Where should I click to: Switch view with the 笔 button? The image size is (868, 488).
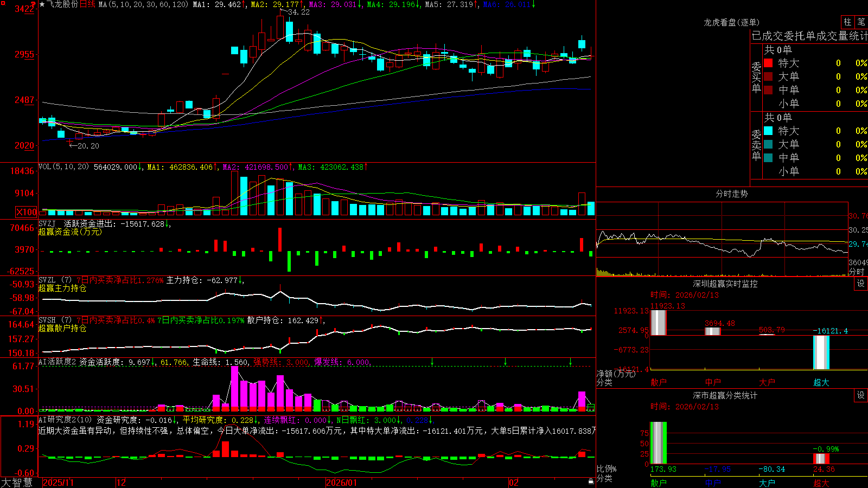tap(861, 22)
